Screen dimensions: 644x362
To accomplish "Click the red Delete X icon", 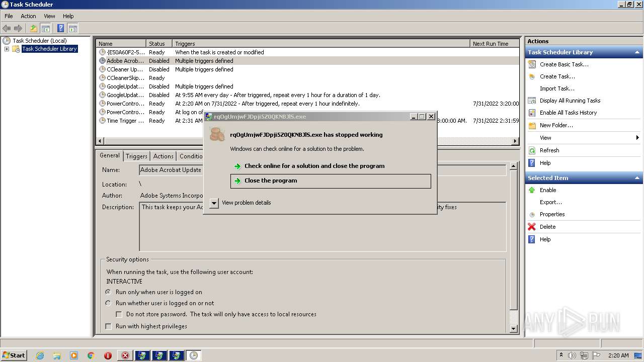I will (x=532, y=227).
